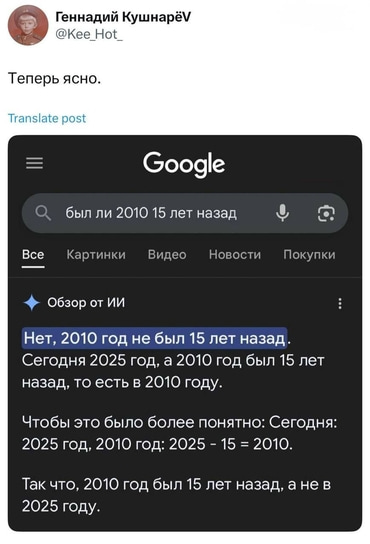The image size is (370, 544).
Task: Open the poster's profile avatar
Action: 28,25
